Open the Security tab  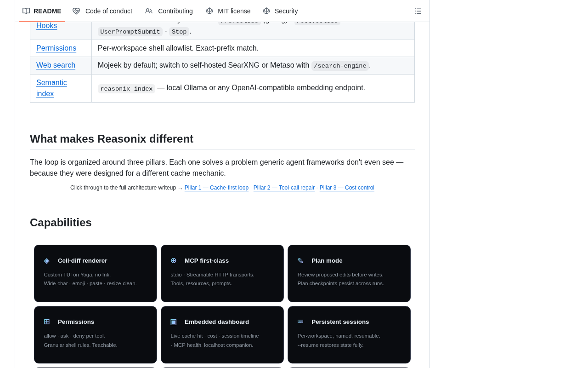(280, 11)
